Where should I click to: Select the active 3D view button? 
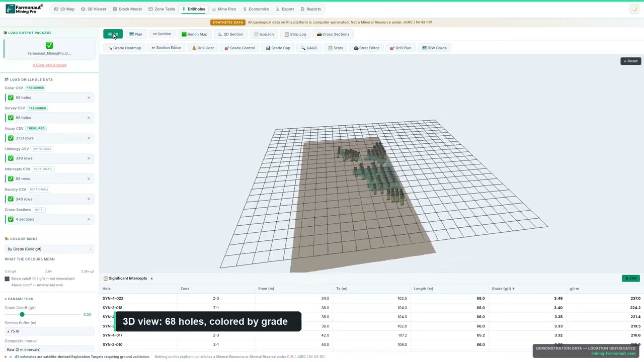(x=113, y=34)
